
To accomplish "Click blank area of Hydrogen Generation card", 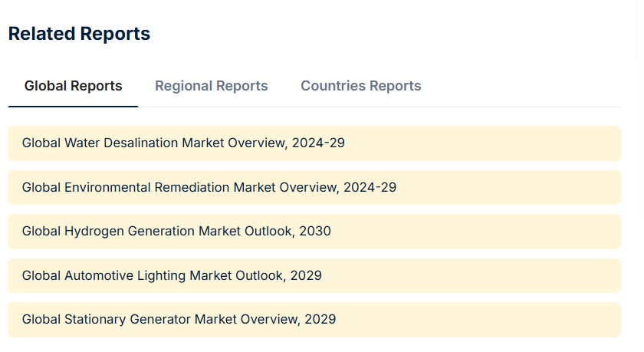I will [x=483, y=232].
